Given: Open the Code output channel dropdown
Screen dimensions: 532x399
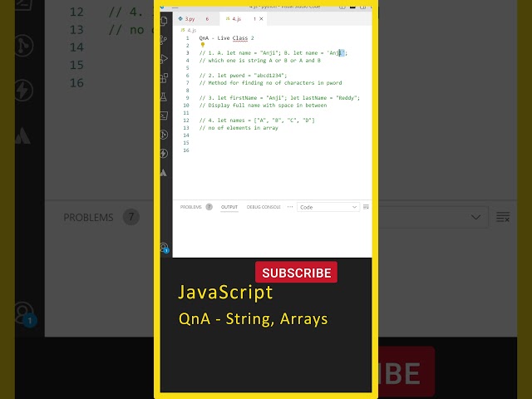Looking at the screenshot, I should click(328, 207).
